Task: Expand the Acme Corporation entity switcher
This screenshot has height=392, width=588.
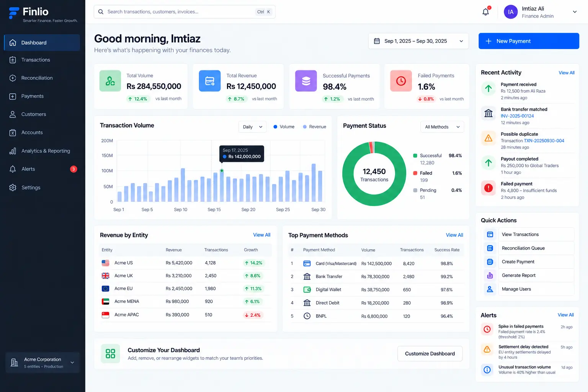Action: click(x=42, y=363)
